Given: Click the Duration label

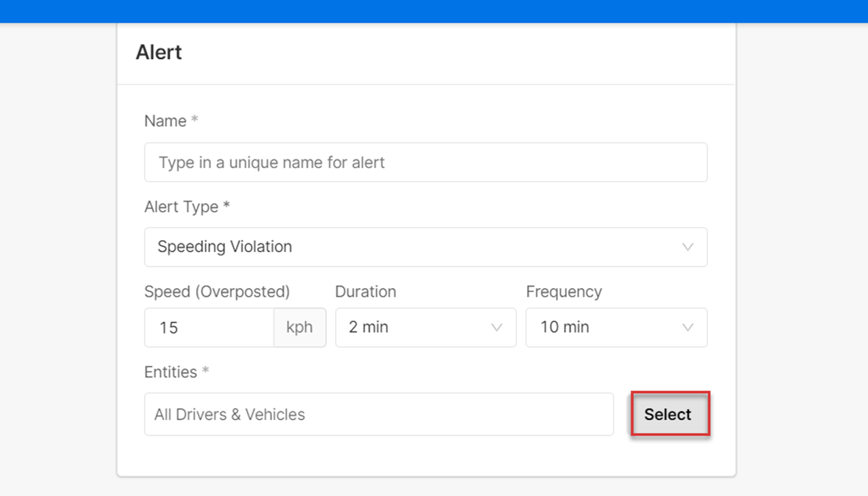Looking at the screenshot, I should click(x=366, y=292).
